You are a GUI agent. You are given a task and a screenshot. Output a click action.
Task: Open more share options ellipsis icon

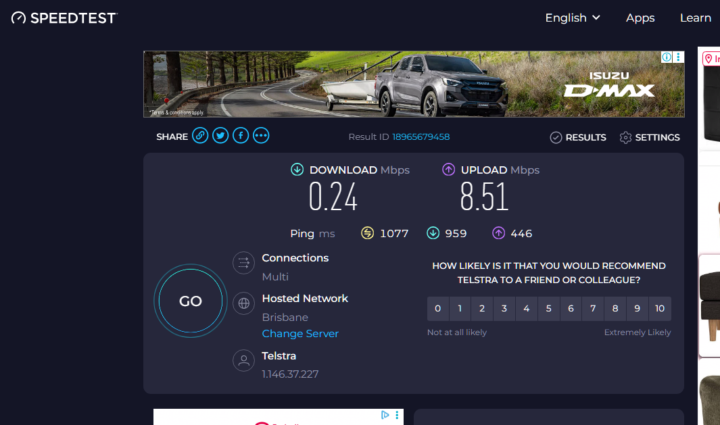[261, 136]
